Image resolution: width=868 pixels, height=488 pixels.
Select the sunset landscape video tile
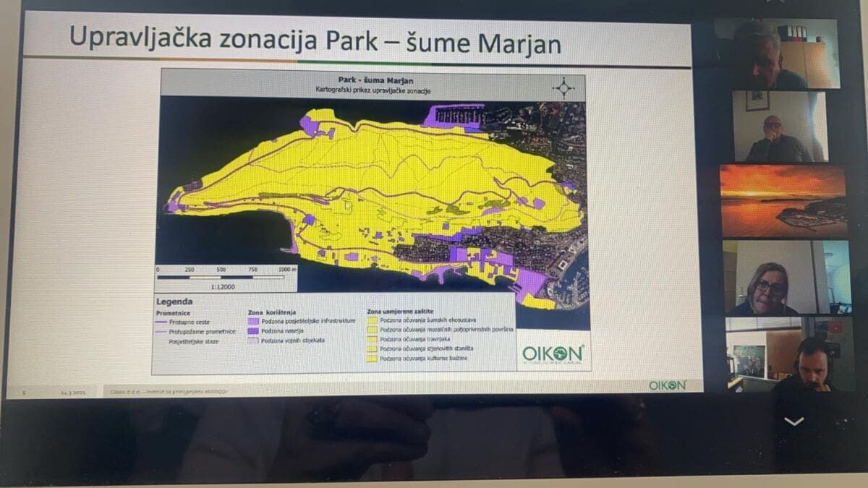pos(783,201)
